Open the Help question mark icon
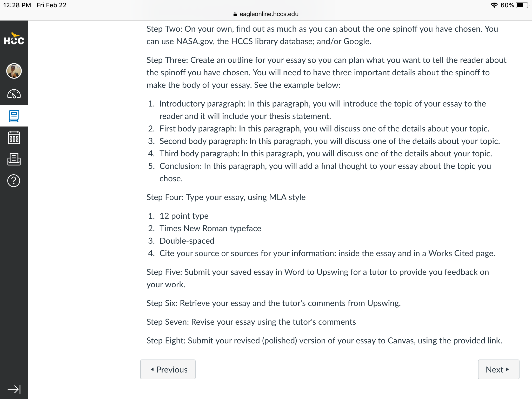The height and width of the screenshot is (399, 532). coord(14,181)
